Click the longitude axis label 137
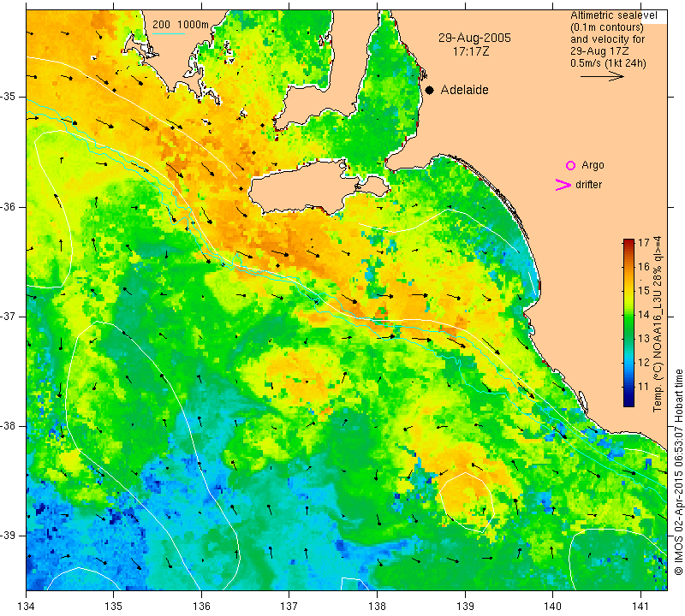The width and height of the screenshot is (685, 616). (289, 607)
